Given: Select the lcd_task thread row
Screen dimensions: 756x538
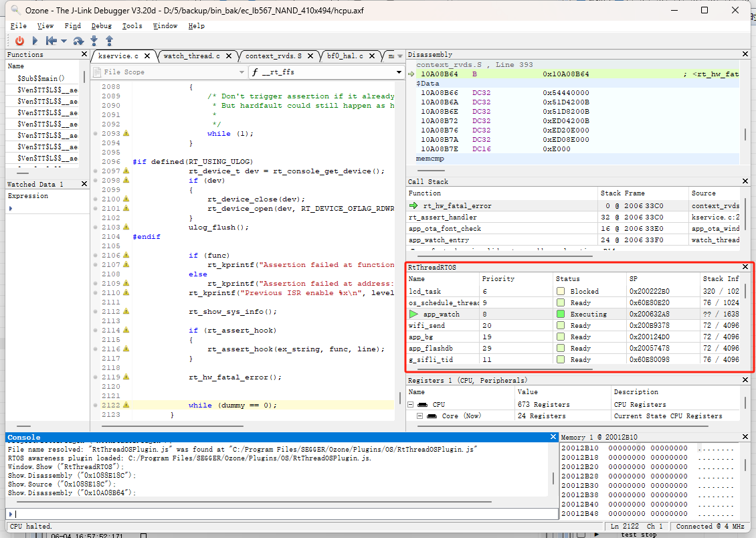Looking at the screenshot, I should pyautogui.click(x=573, y=291).
